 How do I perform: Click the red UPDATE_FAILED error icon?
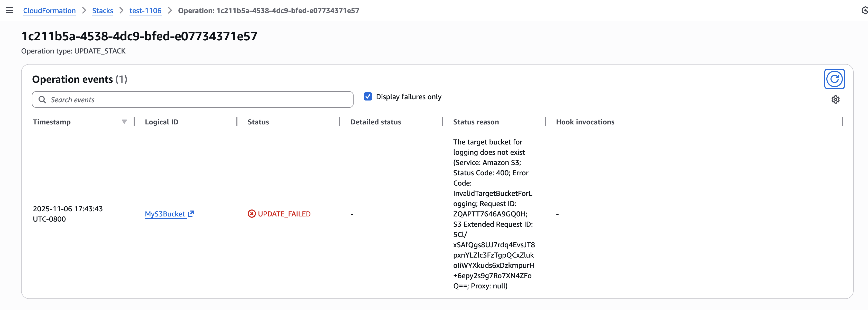pos(251,214)
